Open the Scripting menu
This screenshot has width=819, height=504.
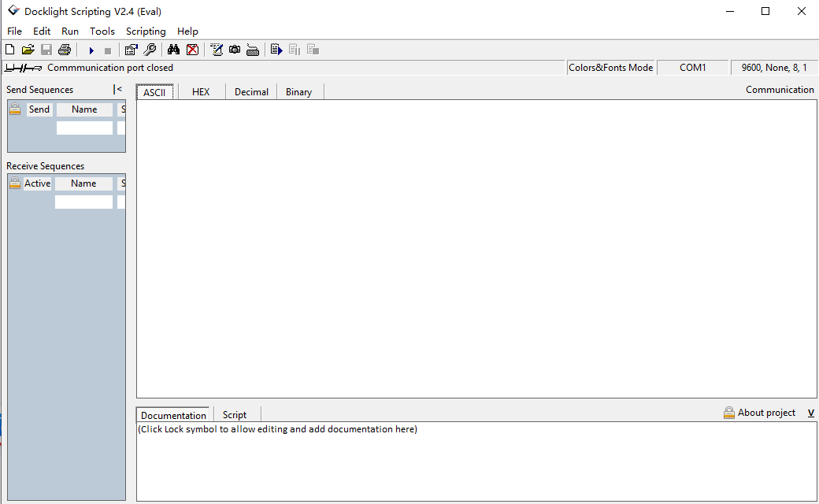coord(146,31)
